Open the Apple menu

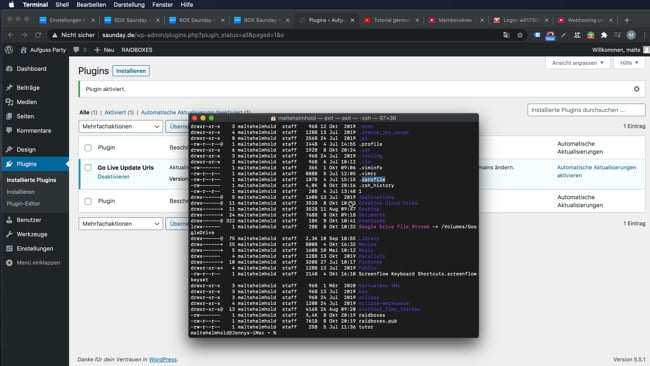[x=11, y=5]
